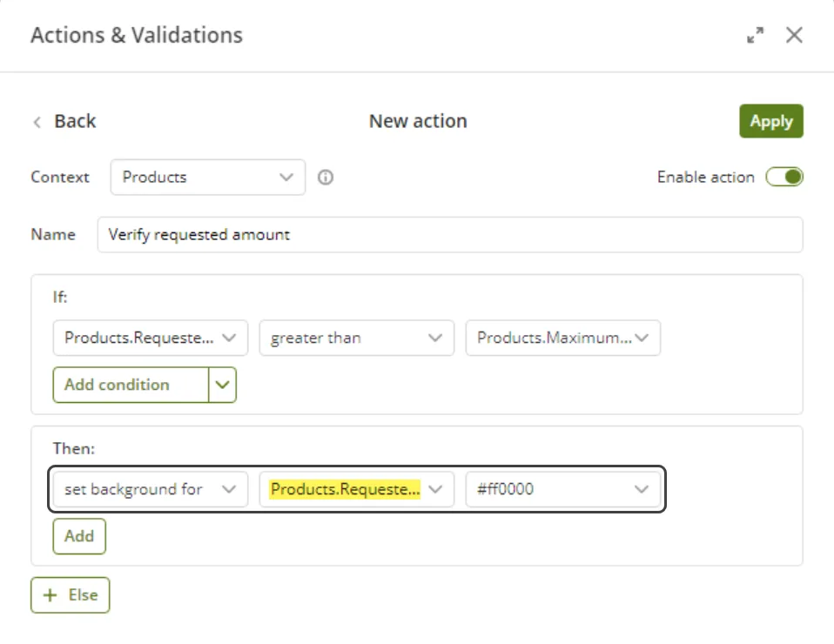Click the 'If:' label
This screenshot has height=644, width=834.
click(60, 297)
